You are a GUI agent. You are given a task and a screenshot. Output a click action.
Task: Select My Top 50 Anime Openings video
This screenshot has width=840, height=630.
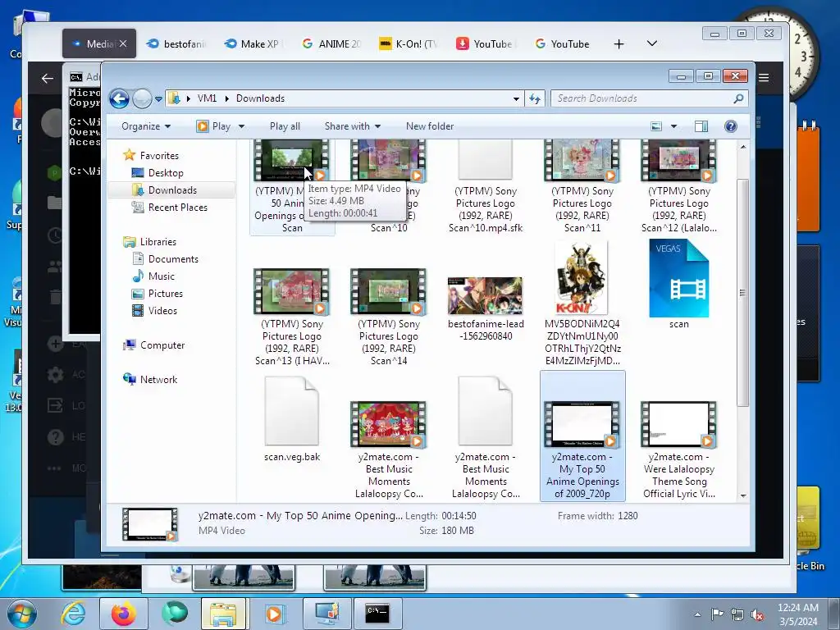[582, 436]
